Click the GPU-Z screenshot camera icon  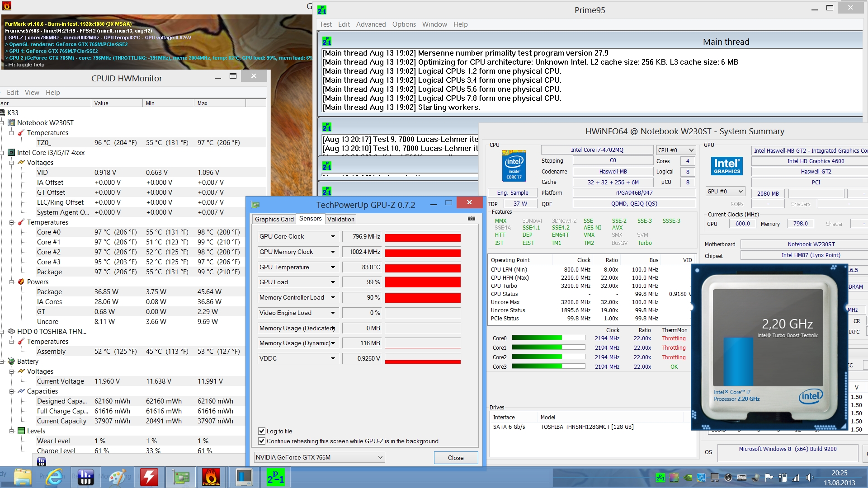pos(471,219)
